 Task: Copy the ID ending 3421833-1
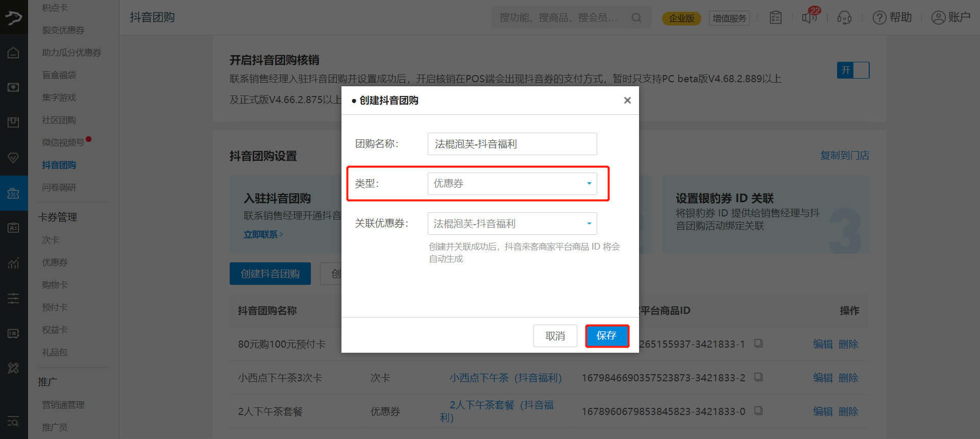point(758,343)
